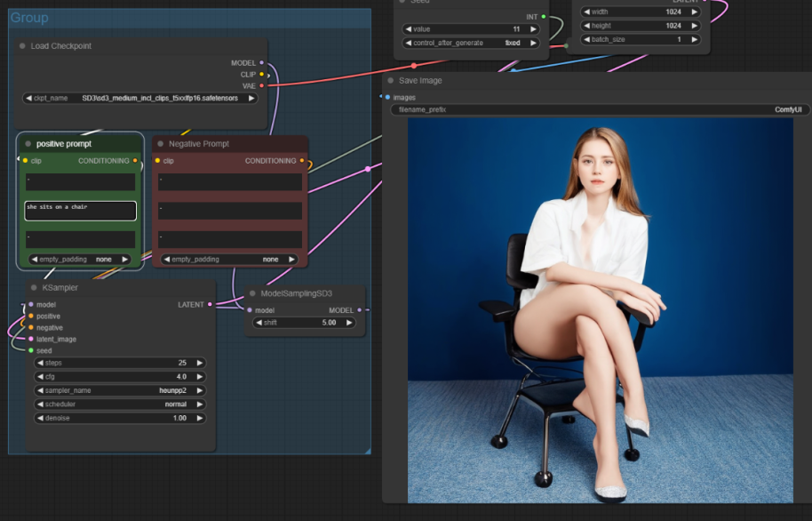
Task: Select next sampler with sampler_name right arrow
Action: point(199,390)
